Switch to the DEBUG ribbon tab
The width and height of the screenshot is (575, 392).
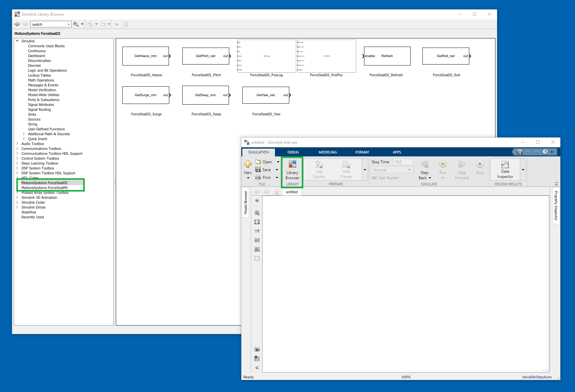coord(293,152)
